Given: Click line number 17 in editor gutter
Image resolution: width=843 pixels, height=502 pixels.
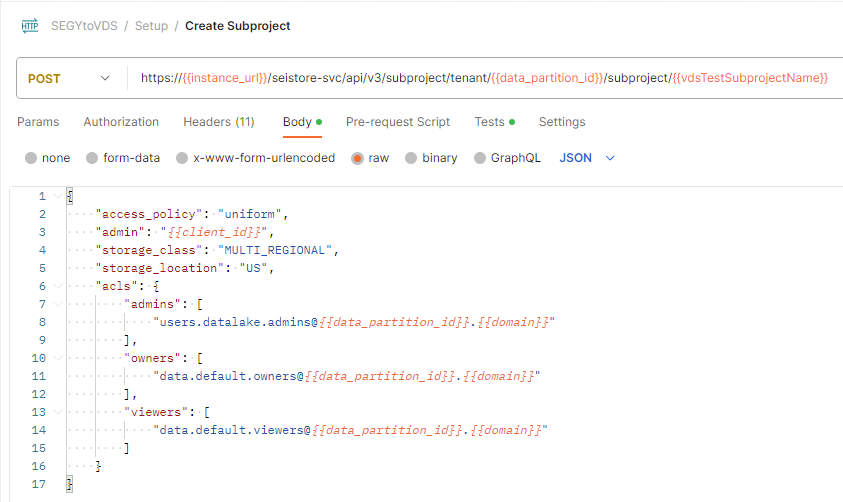Looking at the screenshot, I should [39, 484].
